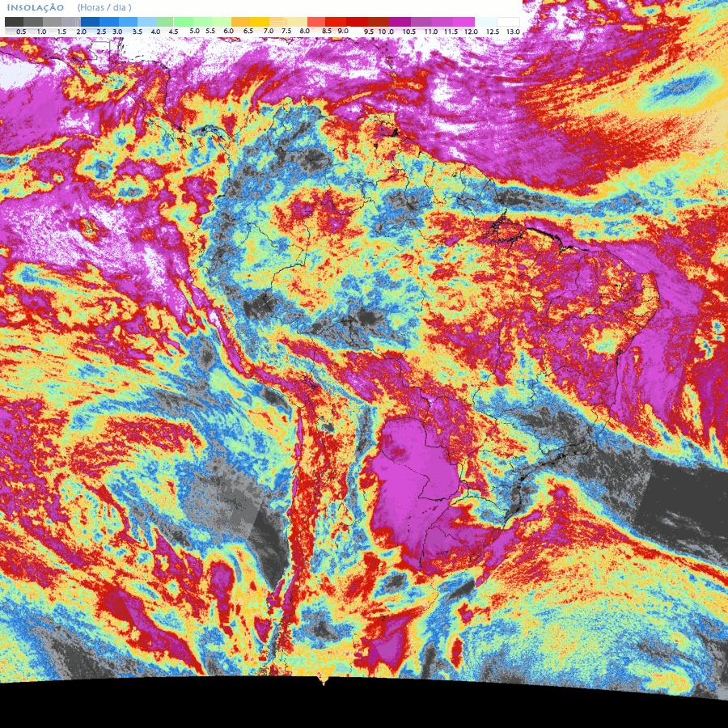Select the orange swatch above 6.5

tap(240, 21)
